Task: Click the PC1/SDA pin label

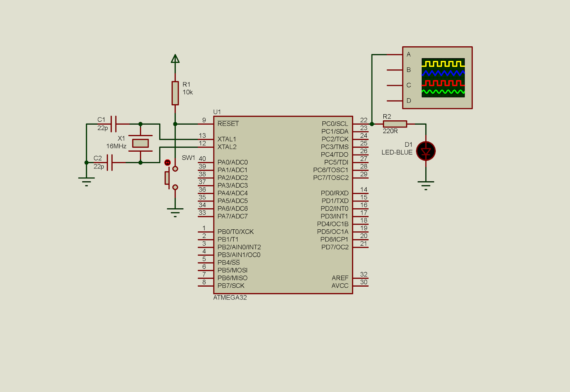Action: tap(335, 131)
